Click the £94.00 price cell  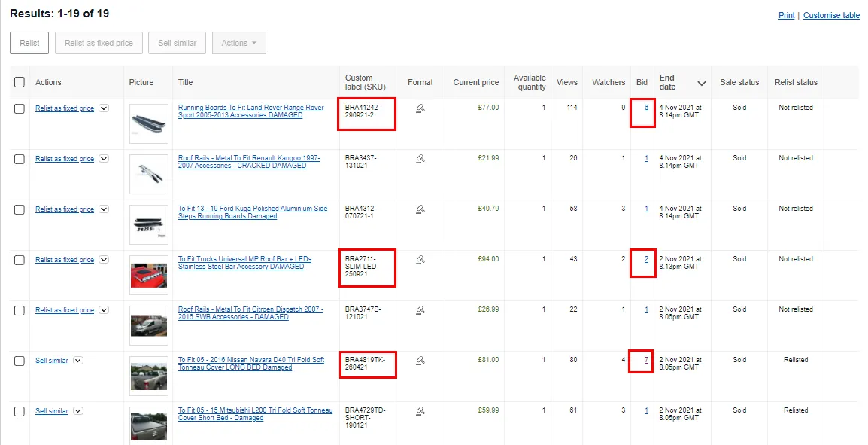click(488, 259)
